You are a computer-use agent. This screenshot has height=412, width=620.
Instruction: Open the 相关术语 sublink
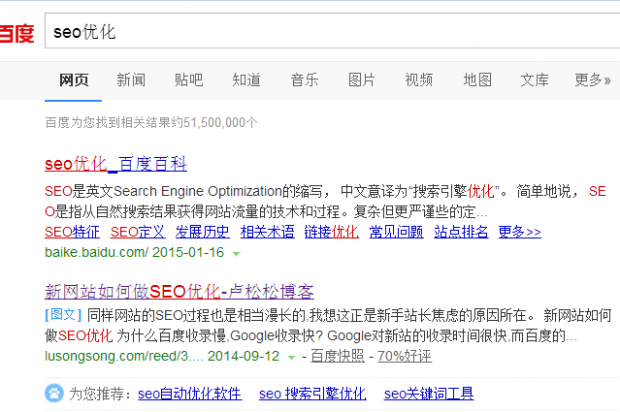pyautogui.click(x=267, y=232)
